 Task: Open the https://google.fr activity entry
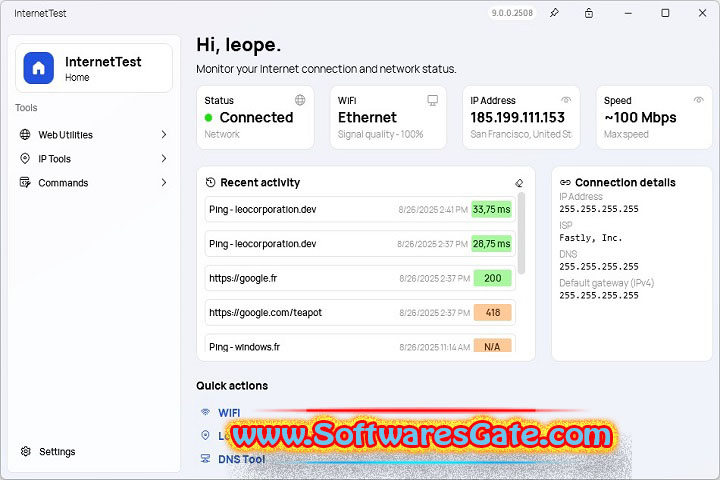click(360, 278)
